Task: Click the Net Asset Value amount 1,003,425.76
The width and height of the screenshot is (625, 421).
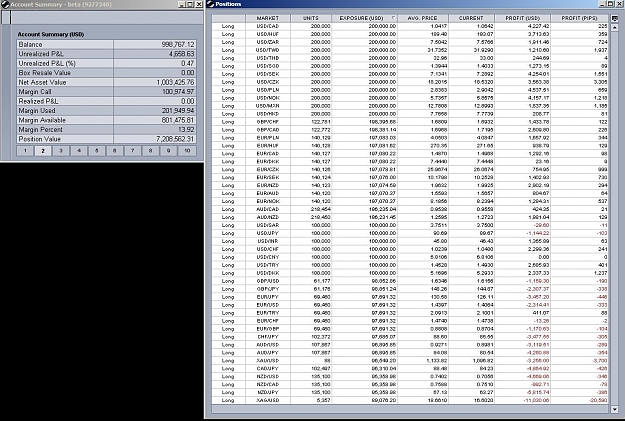Action: click(175, 83)
